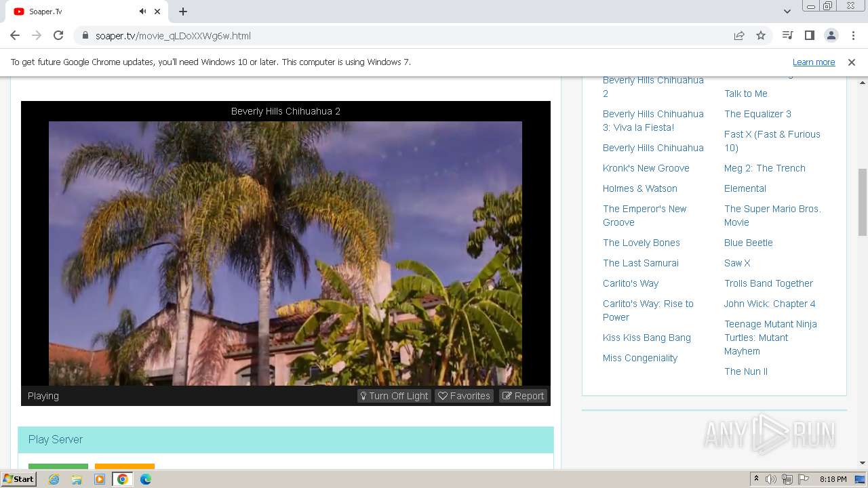This screenshot has width=868, height=488.
Task: Open a new browser tab
Action: coord(183,12)
